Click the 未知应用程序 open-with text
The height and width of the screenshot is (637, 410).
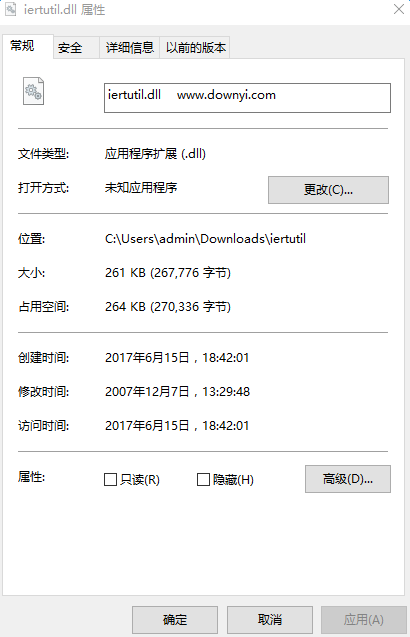[x=141, y=188]
